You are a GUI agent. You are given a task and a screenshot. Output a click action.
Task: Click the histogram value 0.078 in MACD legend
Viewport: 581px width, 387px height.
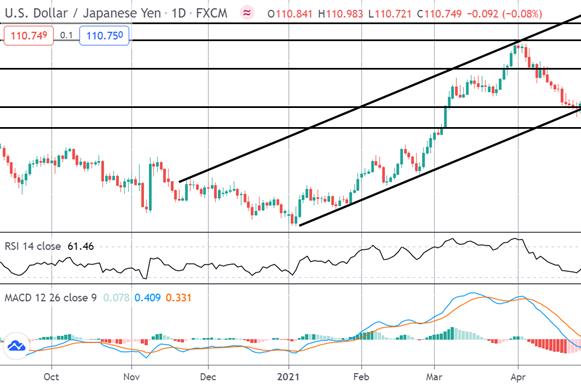click(x=116, y=298)
